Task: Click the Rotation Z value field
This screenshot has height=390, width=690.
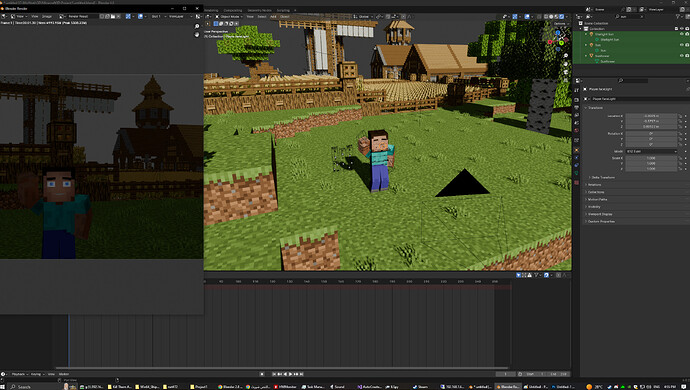Action: (651, 144)
